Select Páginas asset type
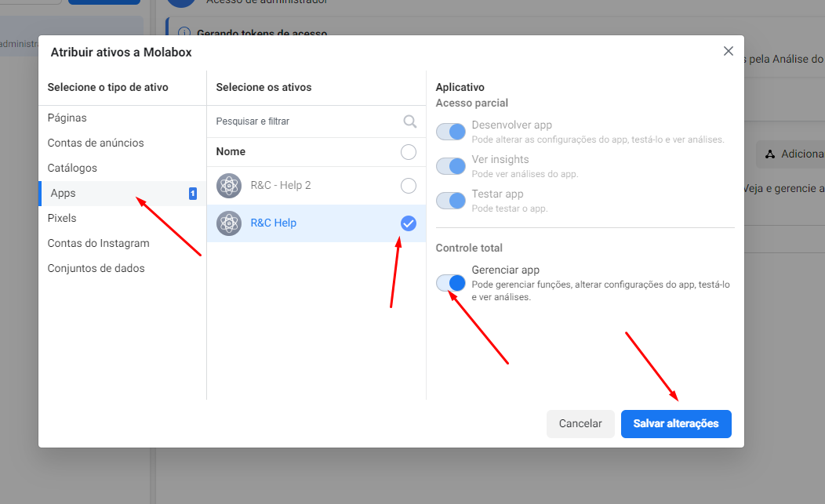 tap(67, 118)
